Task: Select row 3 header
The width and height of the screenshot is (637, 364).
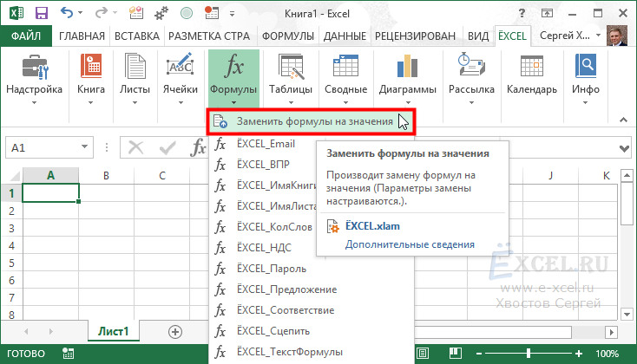Action: coord(11,228)
